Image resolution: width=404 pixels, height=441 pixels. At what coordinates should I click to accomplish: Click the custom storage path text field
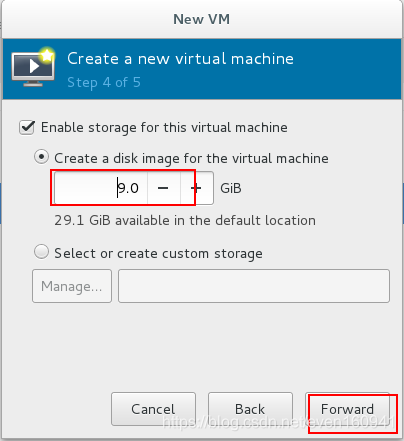pos(254,286)
